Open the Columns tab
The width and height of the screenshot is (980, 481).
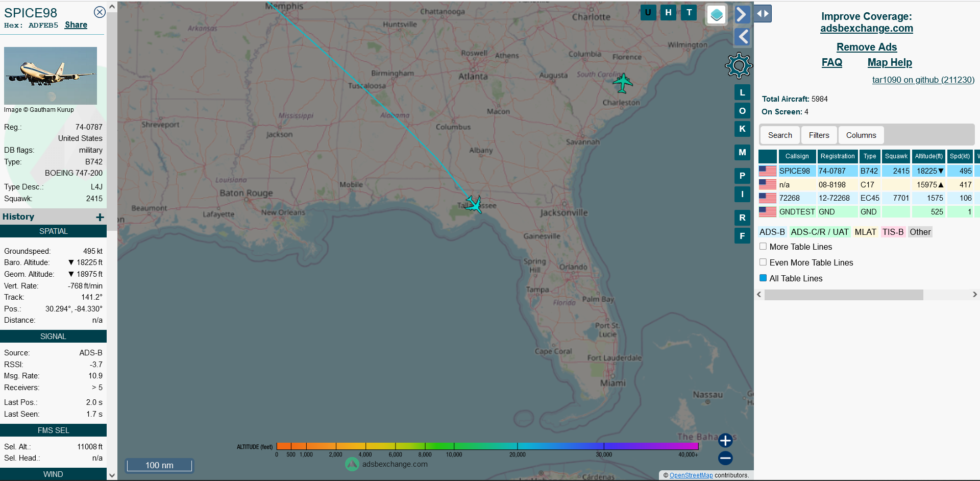pyautogui.click(x=861, y=135)
